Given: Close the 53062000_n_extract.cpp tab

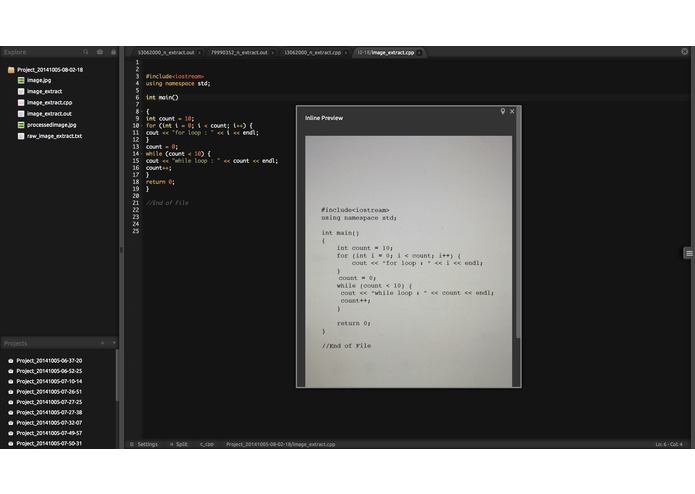Looking at the screenshot, I should (346, 53).
